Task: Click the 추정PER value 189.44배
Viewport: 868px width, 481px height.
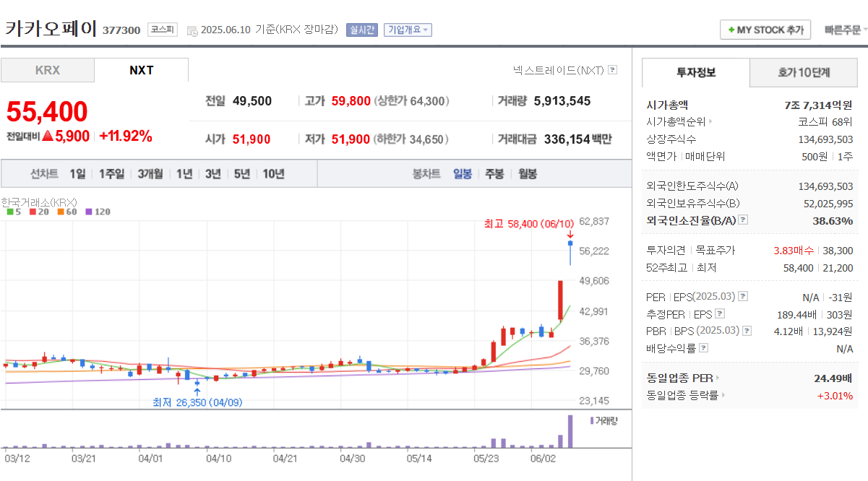Action: coord(795,314)
